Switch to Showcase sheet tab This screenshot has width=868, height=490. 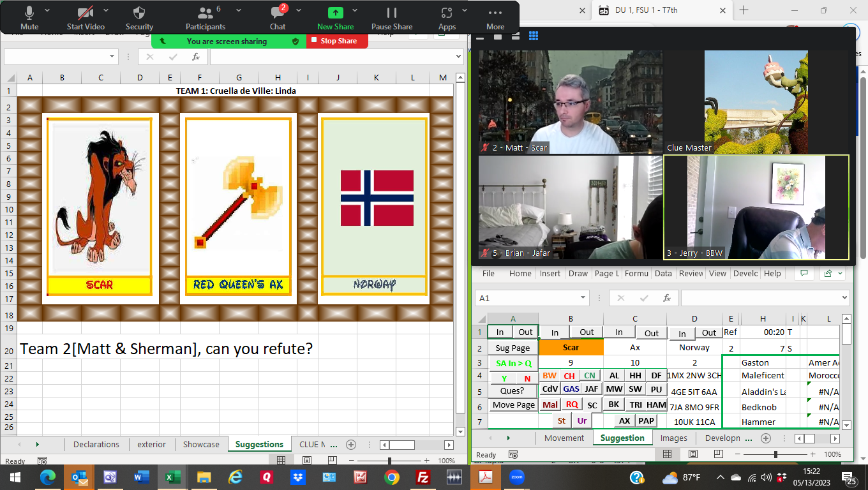(x=201, y=444)
